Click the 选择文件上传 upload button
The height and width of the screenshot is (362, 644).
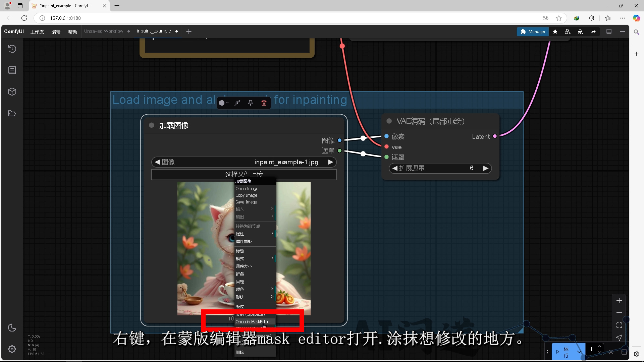[x=244, y=174]
